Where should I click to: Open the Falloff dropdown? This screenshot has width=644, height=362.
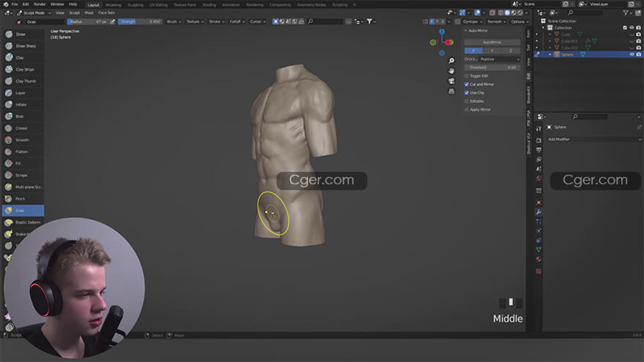(x=236, y=21)
